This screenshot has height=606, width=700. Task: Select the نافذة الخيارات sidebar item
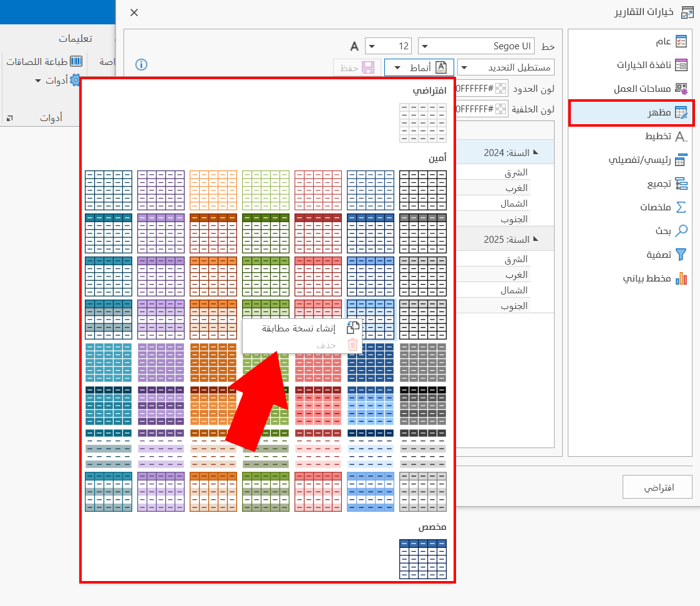(651, 65)
